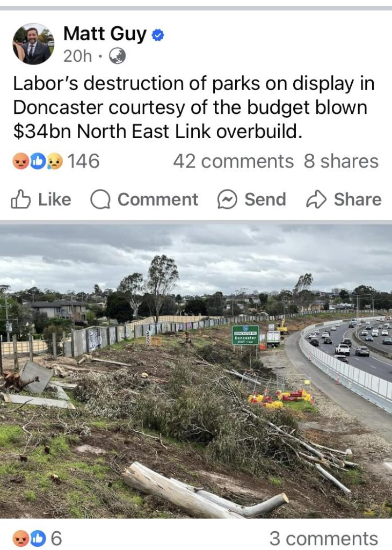Open the 42 comments link

(x=233, y=161)
